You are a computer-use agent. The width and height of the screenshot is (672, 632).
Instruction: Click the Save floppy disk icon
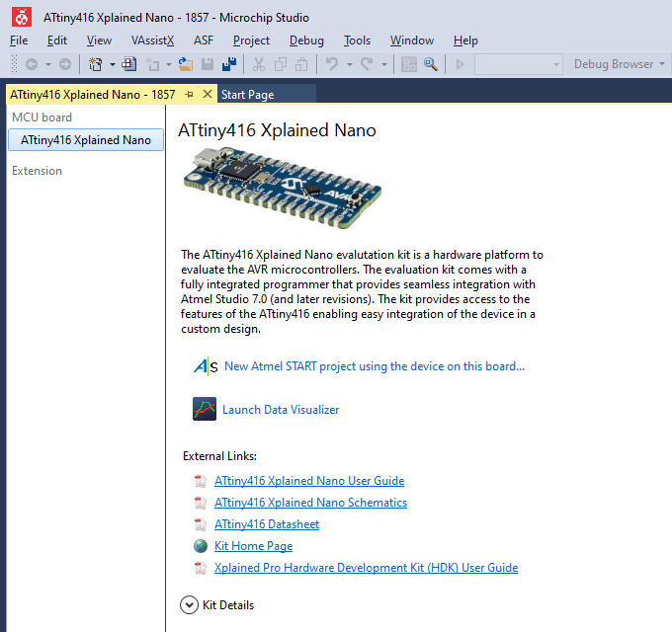208,64
